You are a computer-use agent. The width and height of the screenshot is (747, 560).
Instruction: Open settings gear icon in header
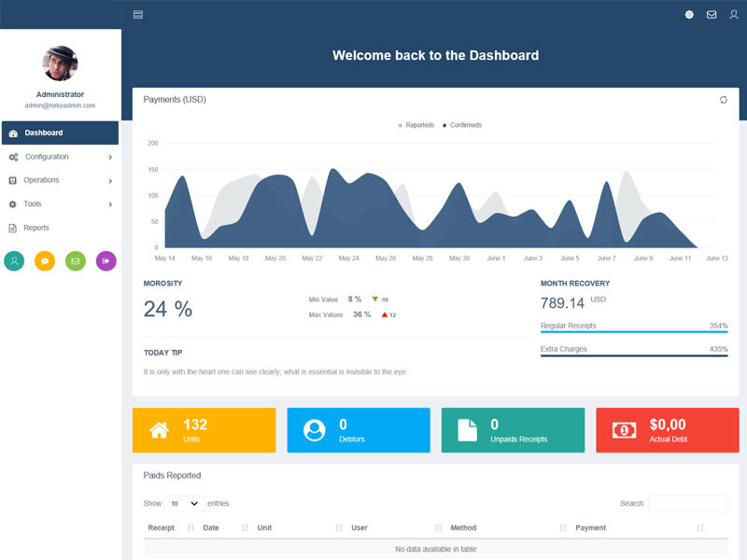689,14
